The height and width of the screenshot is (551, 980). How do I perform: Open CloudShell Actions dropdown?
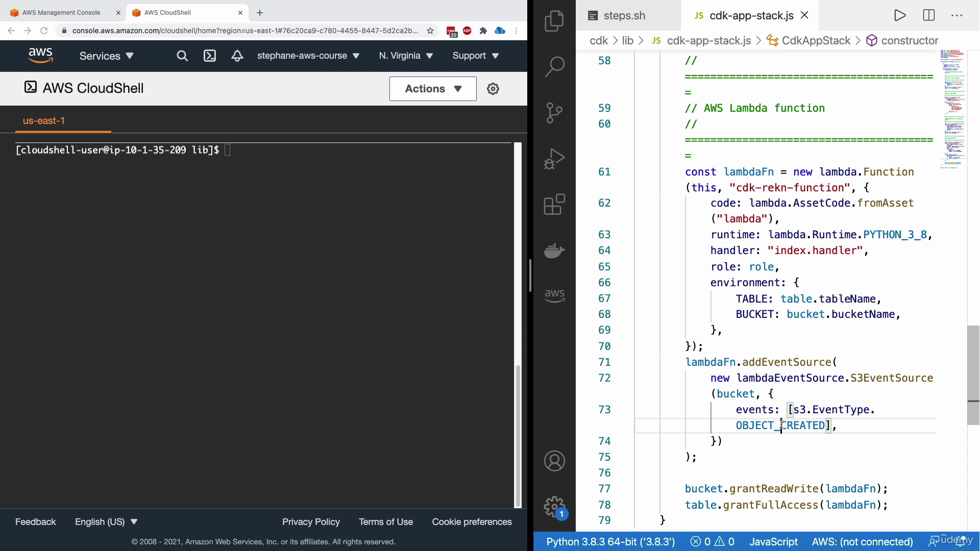pos(433,89)
